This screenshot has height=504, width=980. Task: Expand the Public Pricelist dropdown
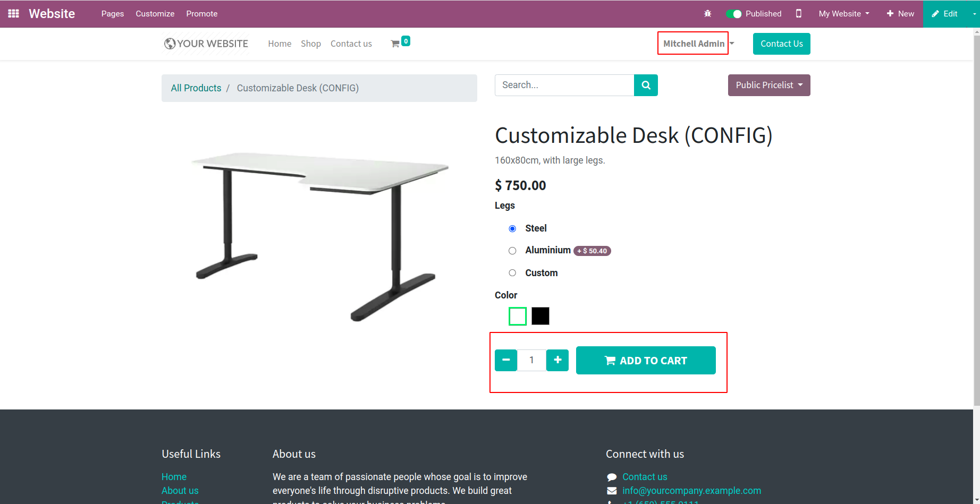tap(768, 85)
